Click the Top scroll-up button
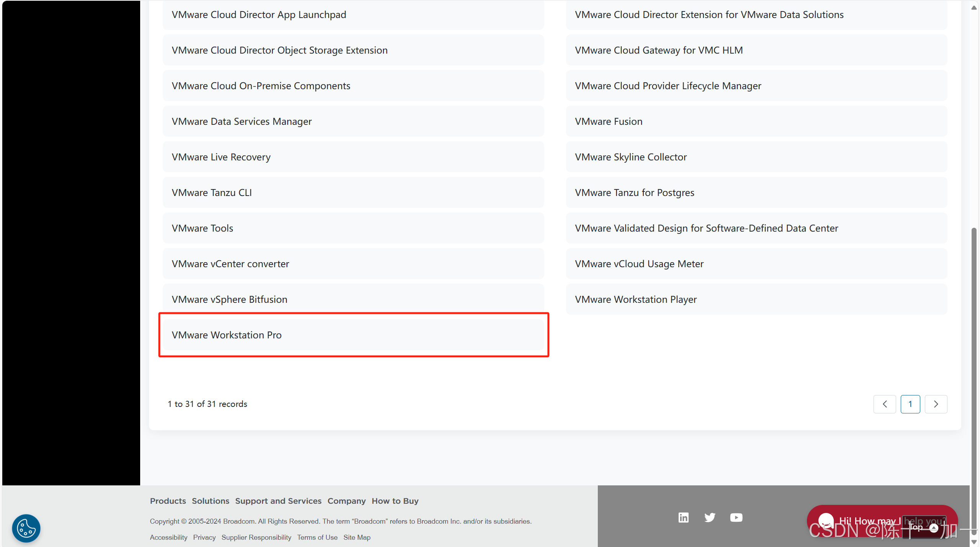Image resolution: width=980 pixels, height=547 pixels. [924, 527]
